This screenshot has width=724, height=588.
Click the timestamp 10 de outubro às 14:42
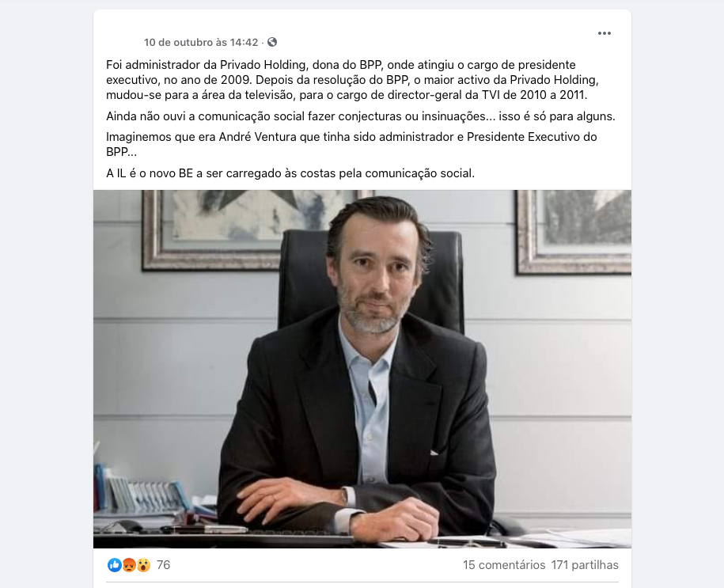pyautogui.click(x=201, y=42)
